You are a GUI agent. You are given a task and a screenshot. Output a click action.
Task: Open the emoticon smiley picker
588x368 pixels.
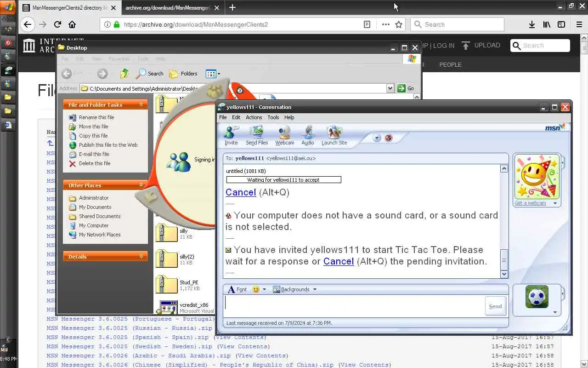(256, 289)
